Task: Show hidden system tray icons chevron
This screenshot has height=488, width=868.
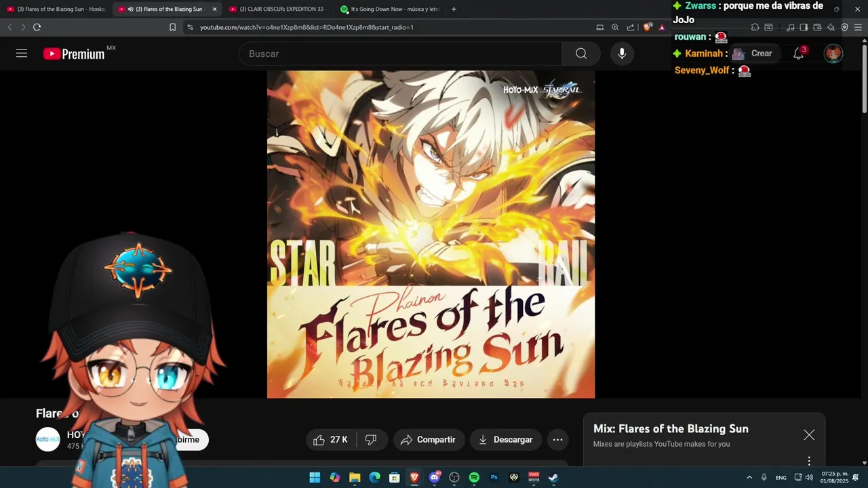Action: [749, 477]
